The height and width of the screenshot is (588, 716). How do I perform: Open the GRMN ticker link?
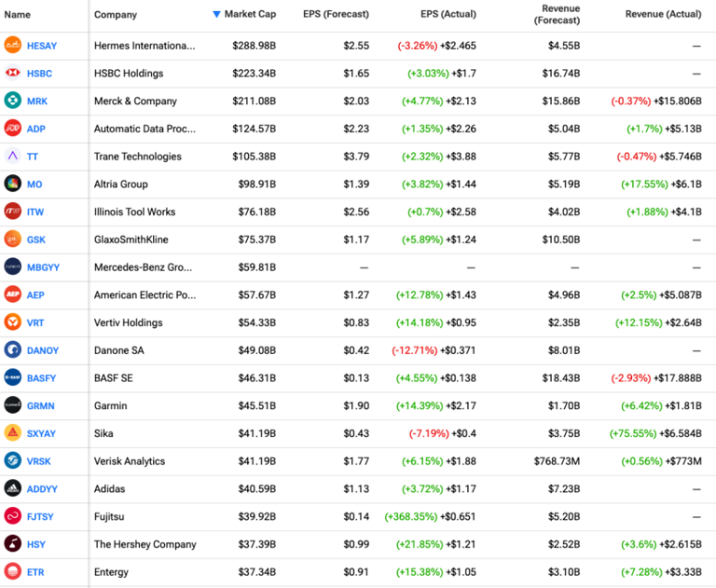41,406
